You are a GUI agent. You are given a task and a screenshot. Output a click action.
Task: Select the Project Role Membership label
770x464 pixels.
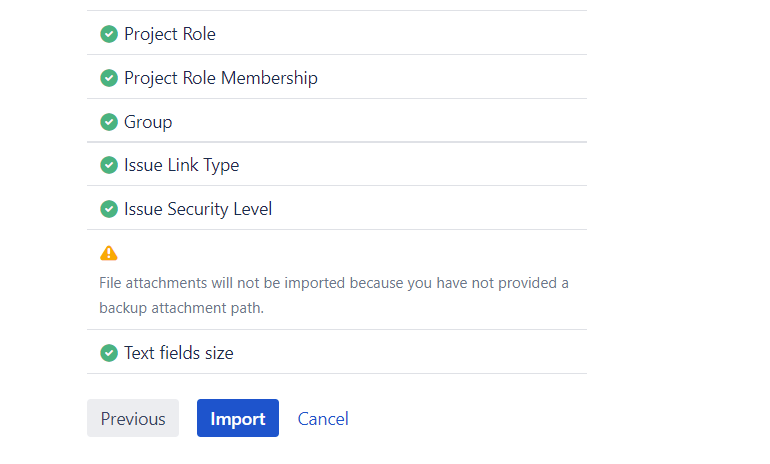221,78
